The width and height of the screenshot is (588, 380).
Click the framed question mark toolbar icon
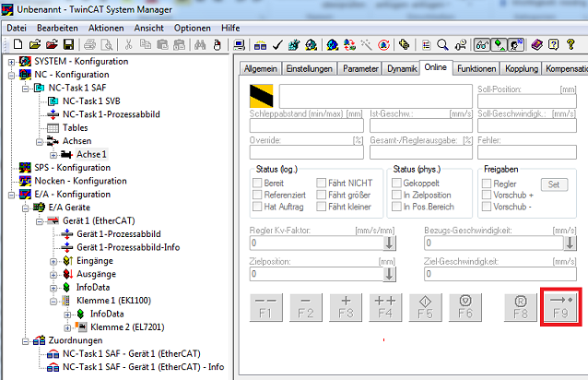pyautogui.click(x=554, y=45)
